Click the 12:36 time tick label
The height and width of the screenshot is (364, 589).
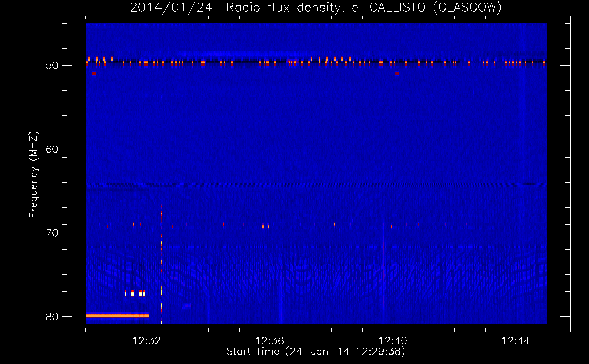click(x=270, y=341)
